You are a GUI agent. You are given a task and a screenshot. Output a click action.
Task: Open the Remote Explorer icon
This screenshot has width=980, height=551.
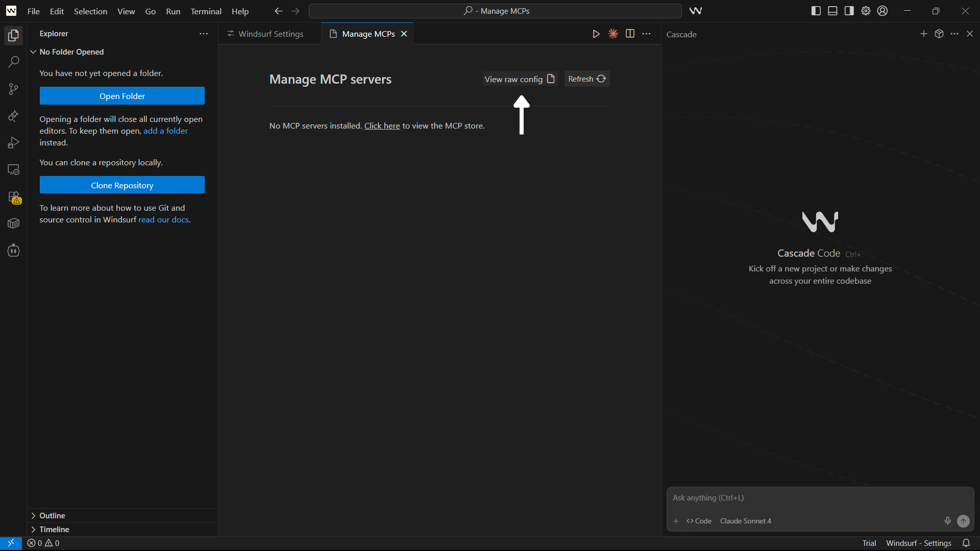(13, 170)
